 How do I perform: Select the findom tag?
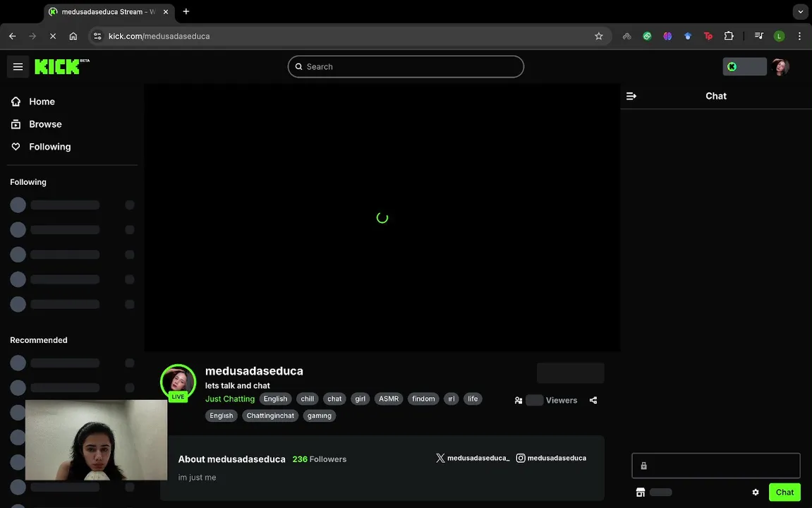[423, 399]
